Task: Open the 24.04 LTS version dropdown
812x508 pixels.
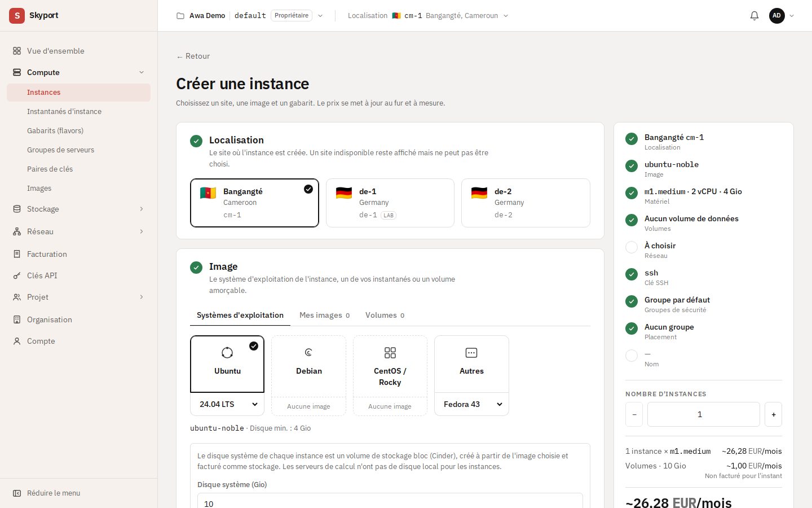Action: [x=227, y=404]
